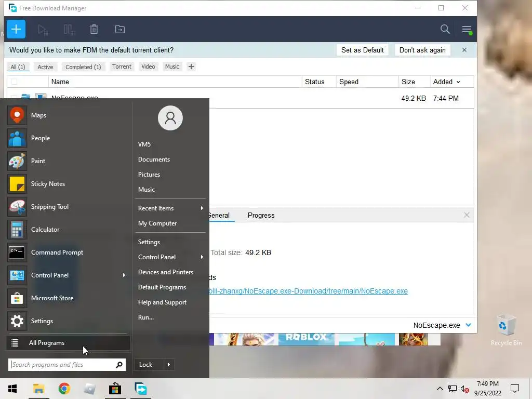Screen dimensions: 532x399
Task: Click the move to folder toolbar icon
Action: coord(120,30)
